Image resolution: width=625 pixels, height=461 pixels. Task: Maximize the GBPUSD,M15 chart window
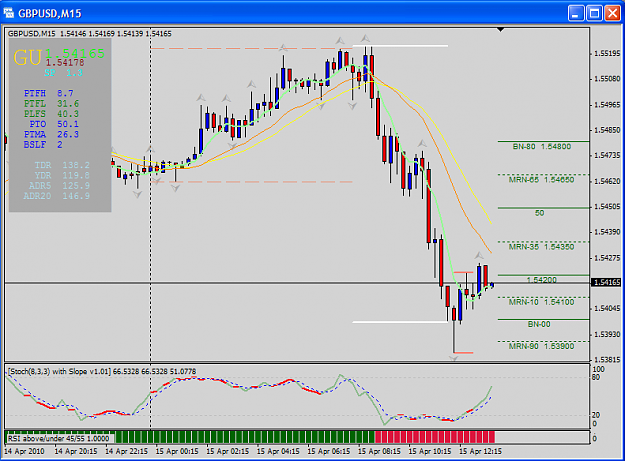click(594, 13)
